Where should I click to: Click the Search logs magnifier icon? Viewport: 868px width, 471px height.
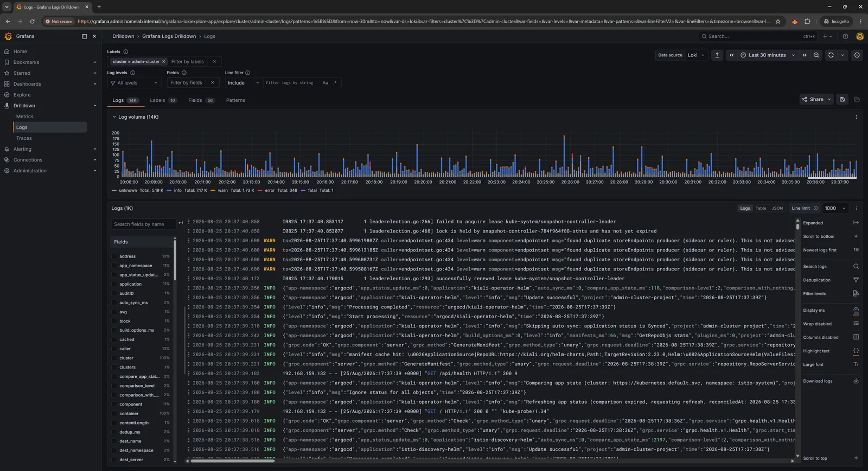tap(856, 266)
